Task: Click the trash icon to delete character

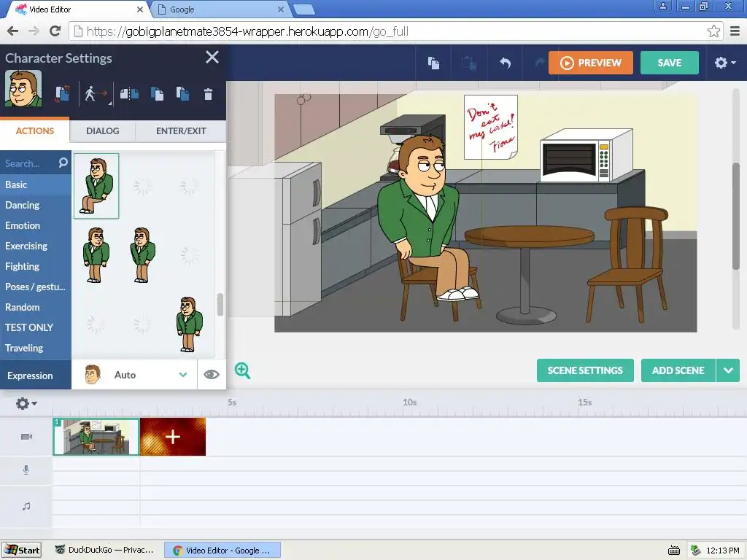Action: 208,94
